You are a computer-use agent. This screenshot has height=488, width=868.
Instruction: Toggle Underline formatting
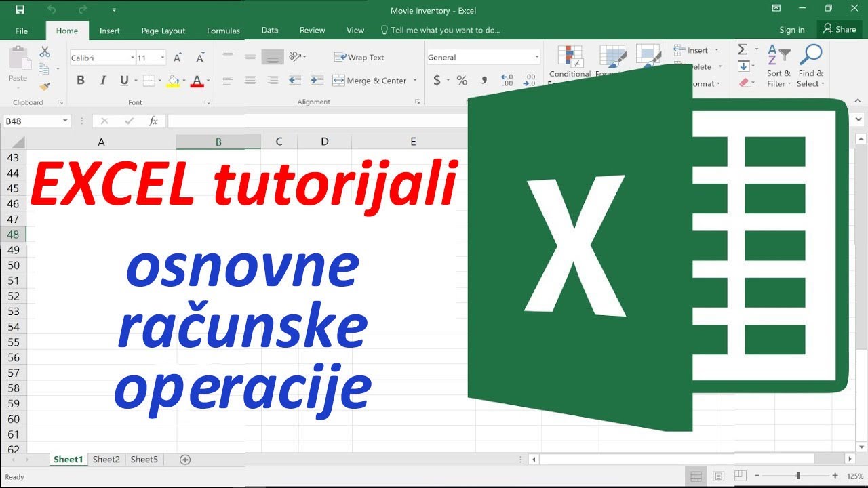(124, 80)
